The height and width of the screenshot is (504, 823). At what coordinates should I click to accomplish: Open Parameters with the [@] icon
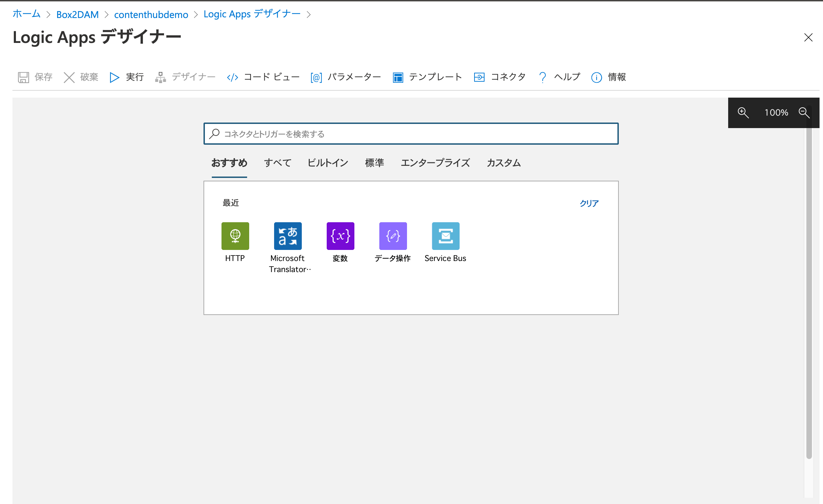pyautogui.click(x=316, y=78)
